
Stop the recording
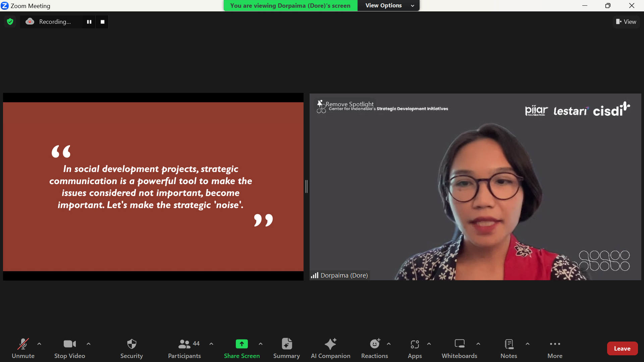click(x=103, y=22)
